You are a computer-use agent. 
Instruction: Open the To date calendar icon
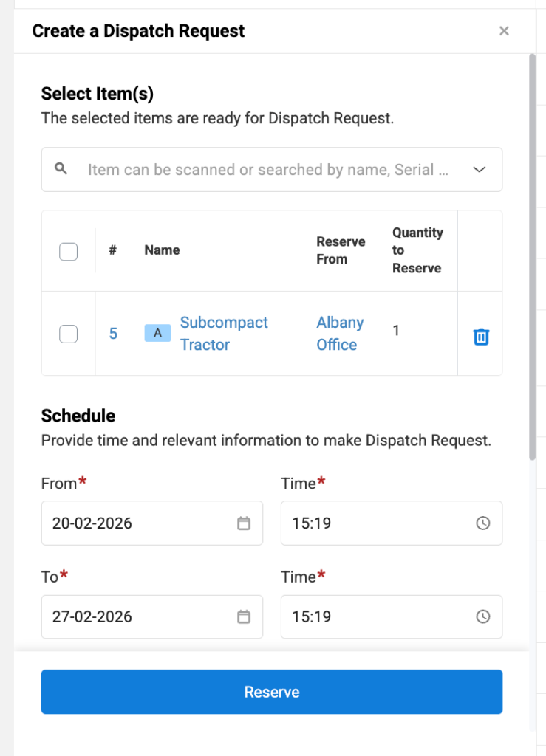244,616
